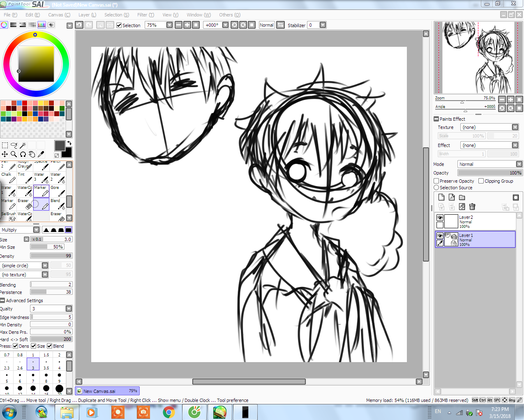Select the Lasso selection tool
This screenshot has width=524, height=420.
tap(14, 145)
